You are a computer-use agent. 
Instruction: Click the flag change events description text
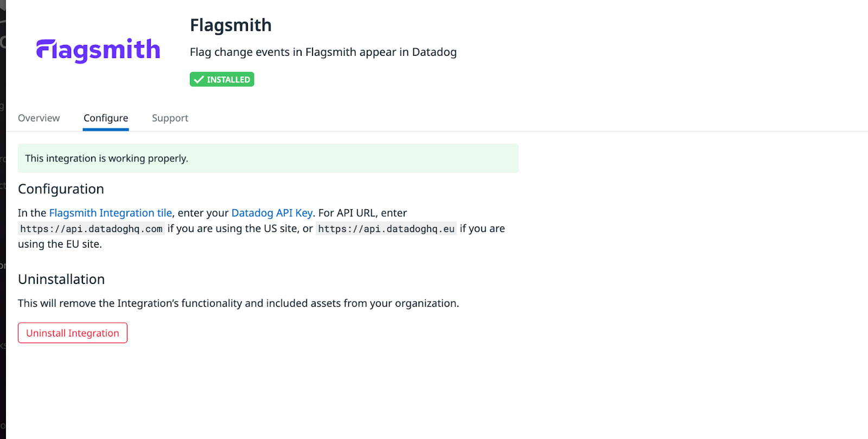point(323,52)
